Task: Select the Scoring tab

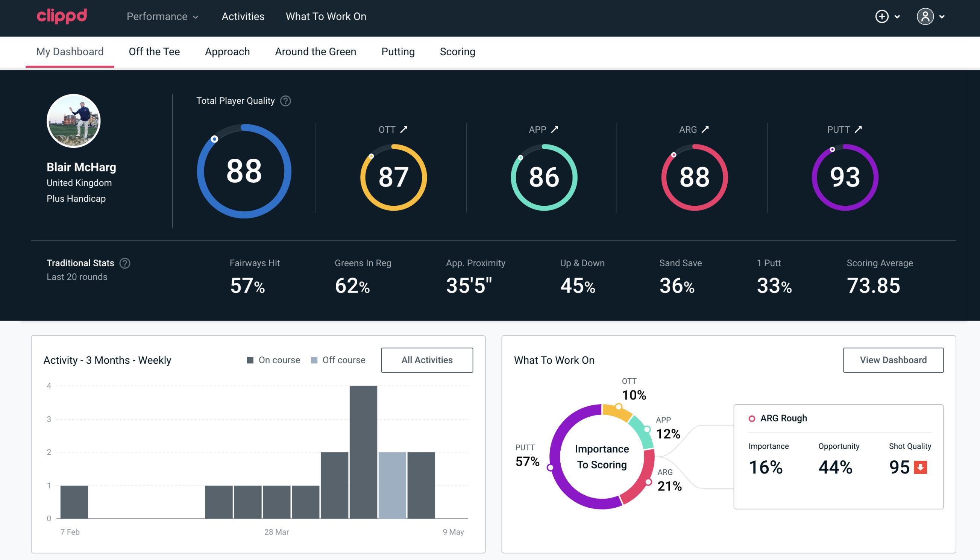Action: click(458, 51)
